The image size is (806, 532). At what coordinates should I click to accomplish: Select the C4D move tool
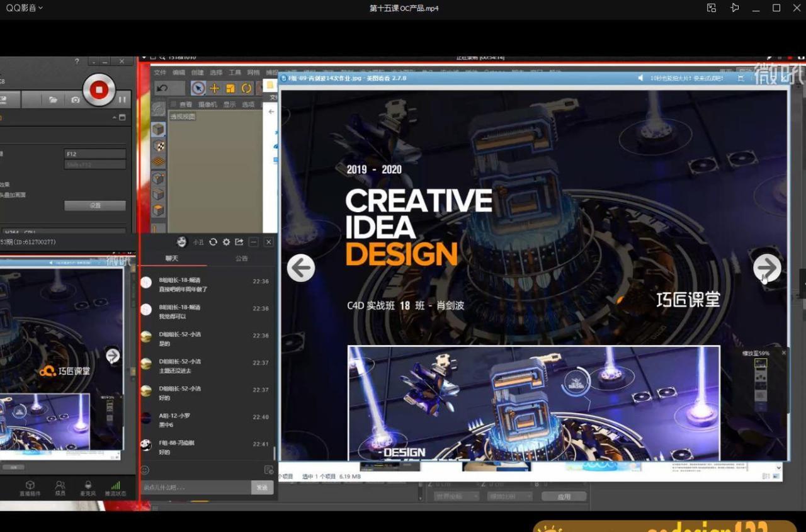click(x=215, y=88)
